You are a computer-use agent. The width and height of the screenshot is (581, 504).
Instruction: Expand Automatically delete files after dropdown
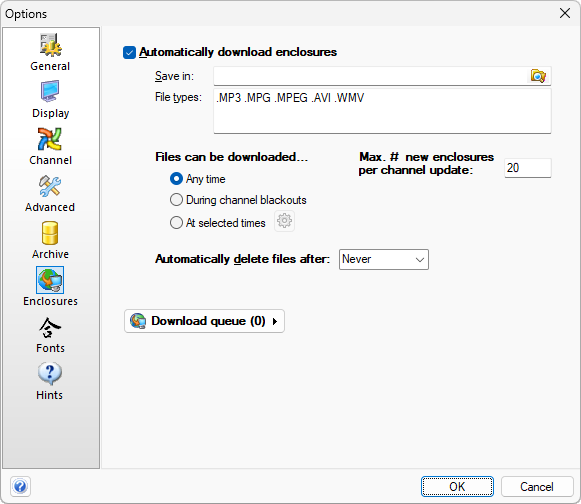tap(384, 259)
